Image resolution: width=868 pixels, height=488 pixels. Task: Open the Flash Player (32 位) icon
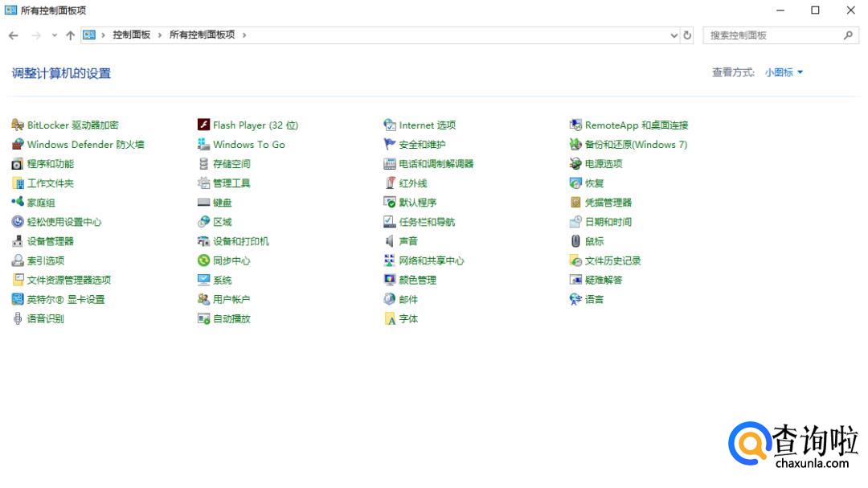(x=203, y=125)
